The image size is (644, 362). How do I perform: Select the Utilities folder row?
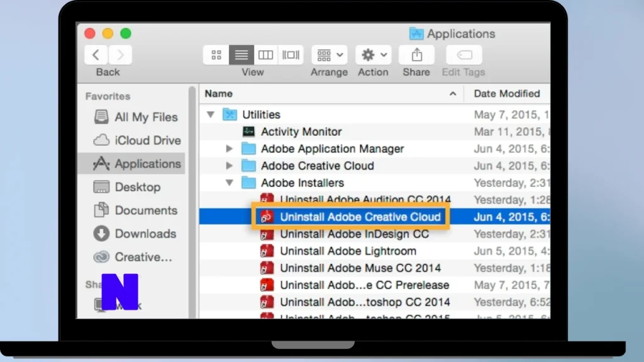click(375, 114)
